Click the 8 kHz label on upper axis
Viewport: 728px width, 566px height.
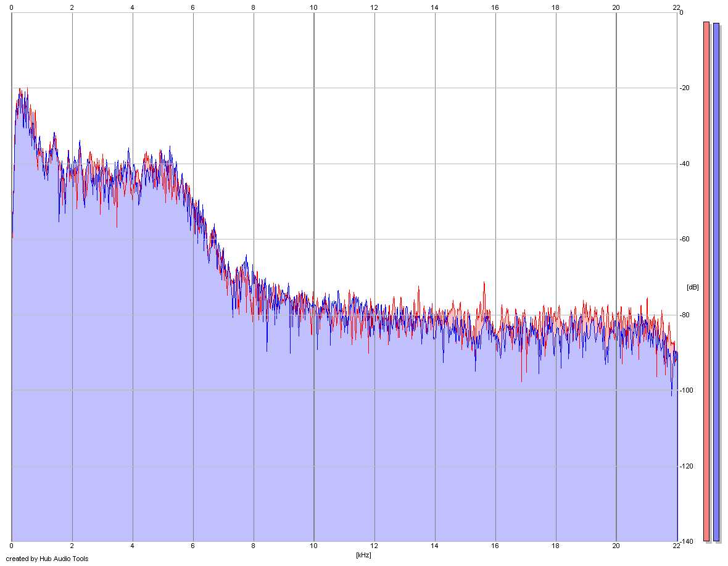pyautogui.click(x=253, y=7)
